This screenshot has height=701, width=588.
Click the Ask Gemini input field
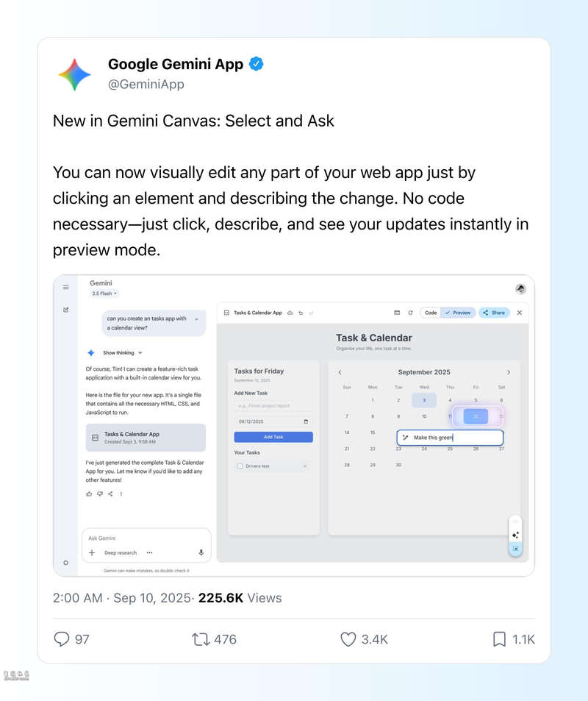[x=140, y=538]
